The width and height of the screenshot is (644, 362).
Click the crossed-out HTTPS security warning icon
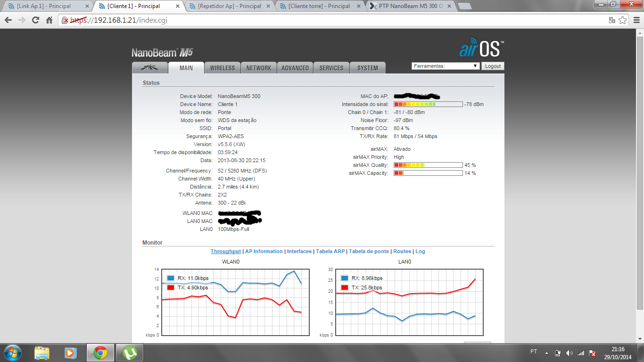tap(66, 20)
